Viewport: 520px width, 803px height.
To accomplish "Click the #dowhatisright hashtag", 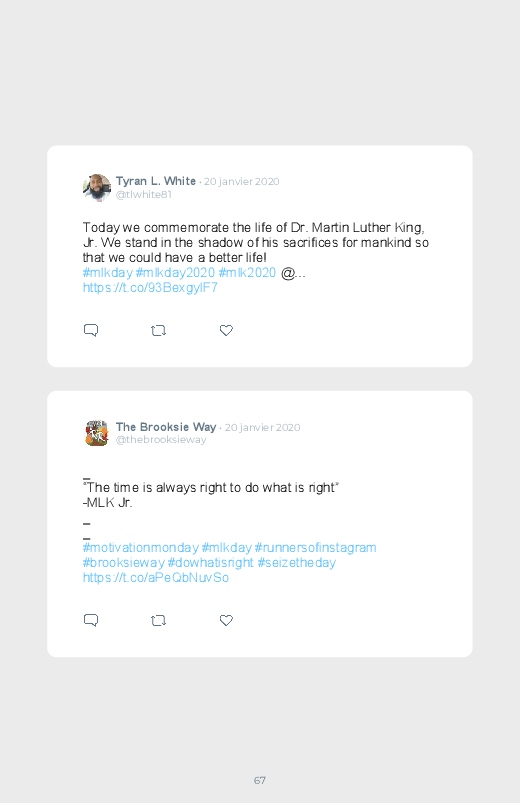I will (x=211, y=562).
